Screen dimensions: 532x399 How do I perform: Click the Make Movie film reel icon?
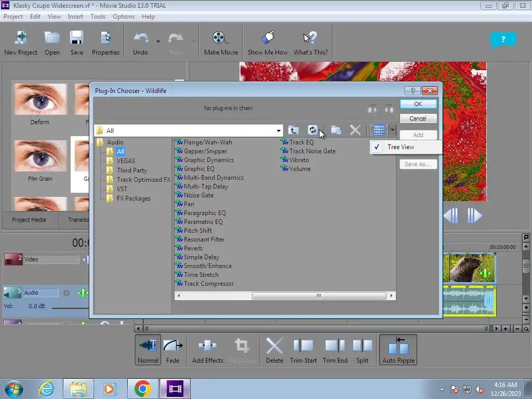pyautogui.click(x=221, y=43)
